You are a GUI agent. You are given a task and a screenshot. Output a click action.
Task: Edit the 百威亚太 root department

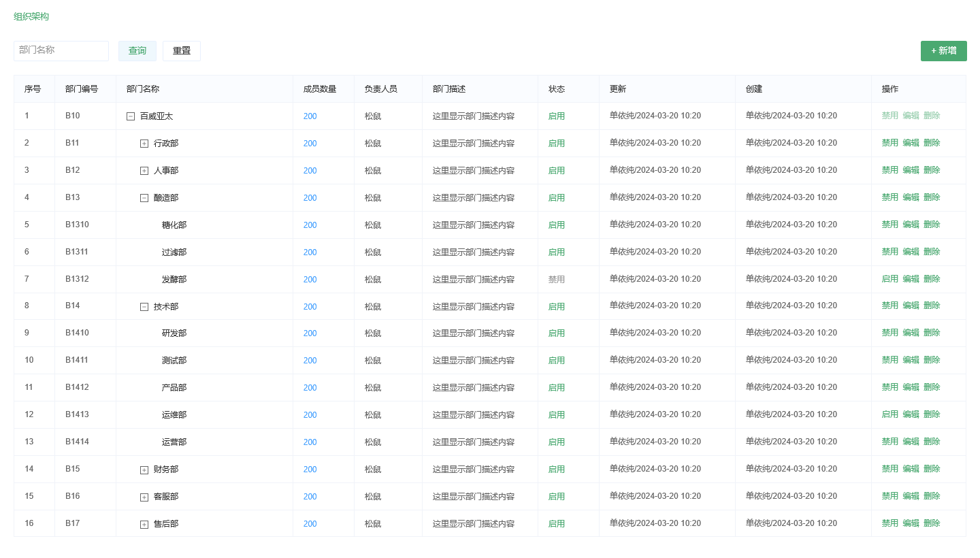tap(911, 116)
